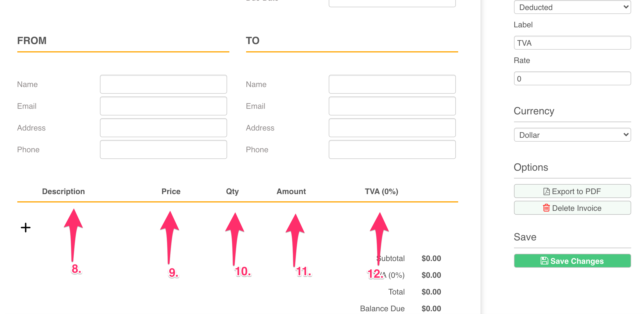This screenshot has width=644, height=314.
Task: Select the FROM Address input field
Action: 163,128
